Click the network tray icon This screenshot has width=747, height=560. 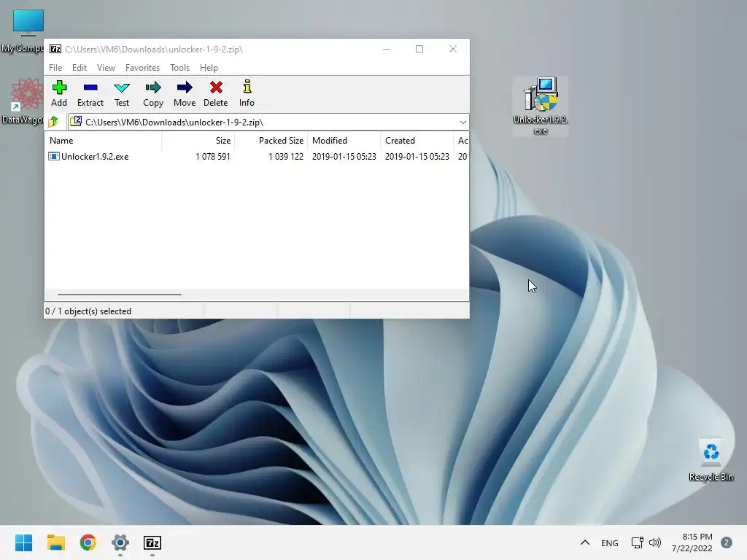pos(637,542)
